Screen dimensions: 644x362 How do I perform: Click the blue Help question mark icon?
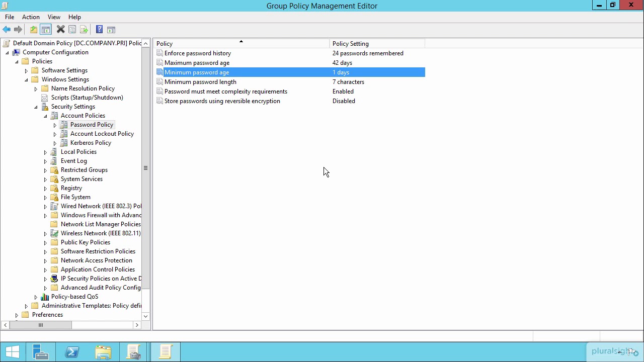(x=99, y=30)
